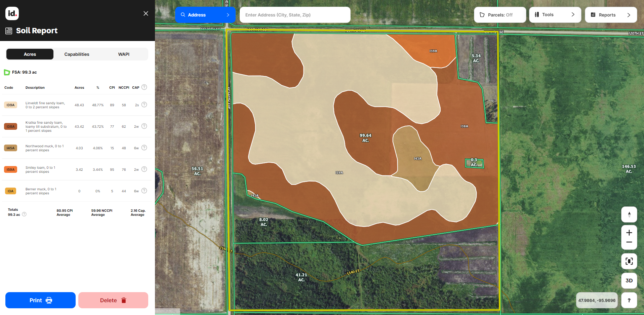Print the soil report

coord(40,300)
